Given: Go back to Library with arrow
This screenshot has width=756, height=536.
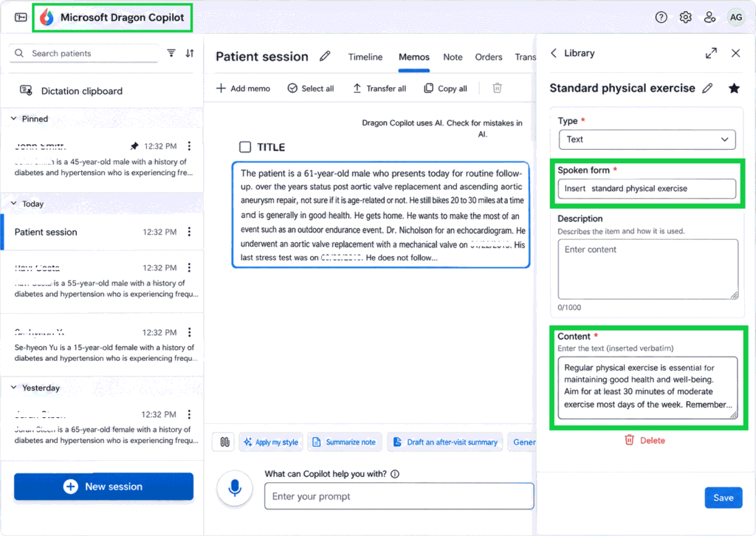Looking at the screenshot, I should 554,53.
